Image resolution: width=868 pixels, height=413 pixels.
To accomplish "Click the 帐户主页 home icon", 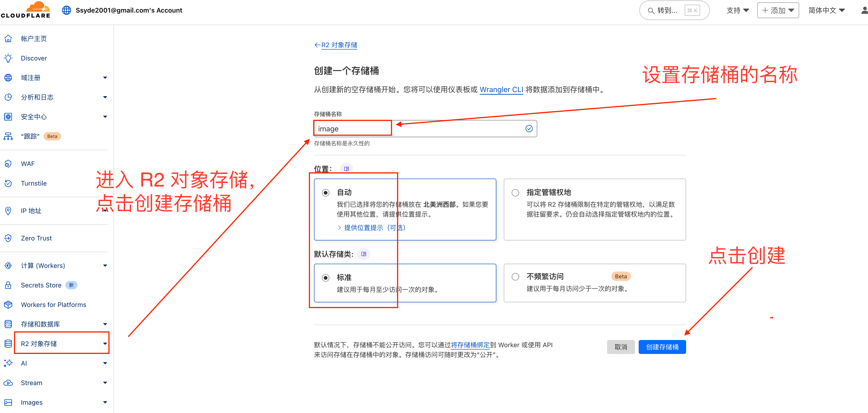I will [8, 38].
